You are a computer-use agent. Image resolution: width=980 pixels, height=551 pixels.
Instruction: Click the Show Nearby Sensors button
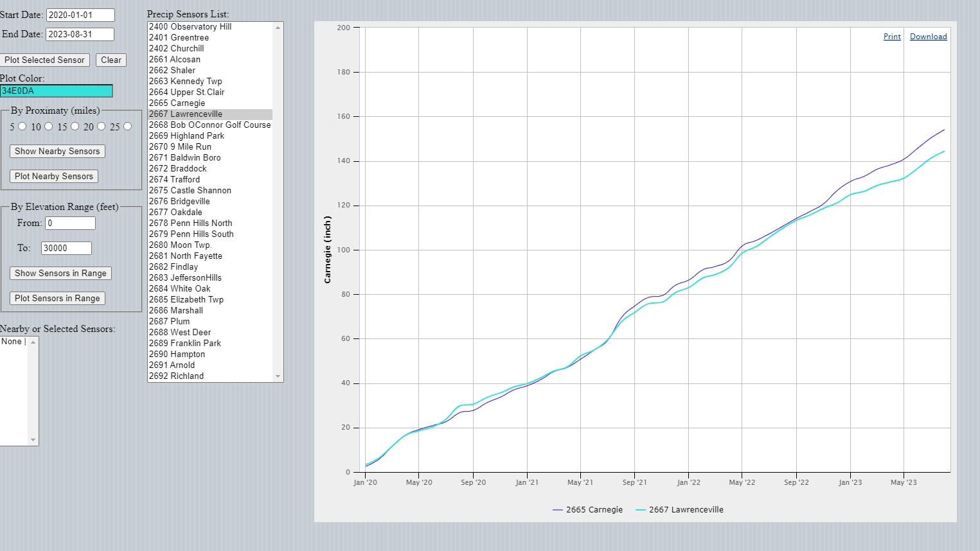click(57, 152)
